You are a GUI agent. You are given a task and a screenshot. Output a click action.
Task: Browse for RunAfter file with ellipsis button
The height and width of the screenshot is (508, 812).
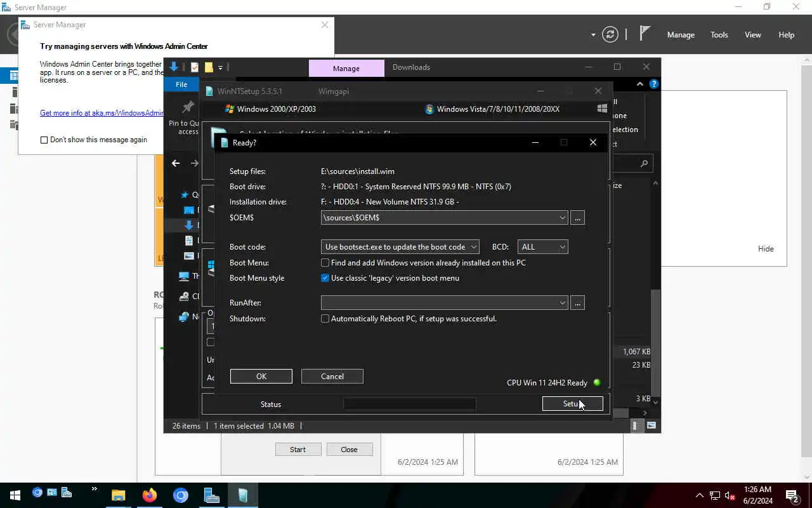click(x=577, y=303)
